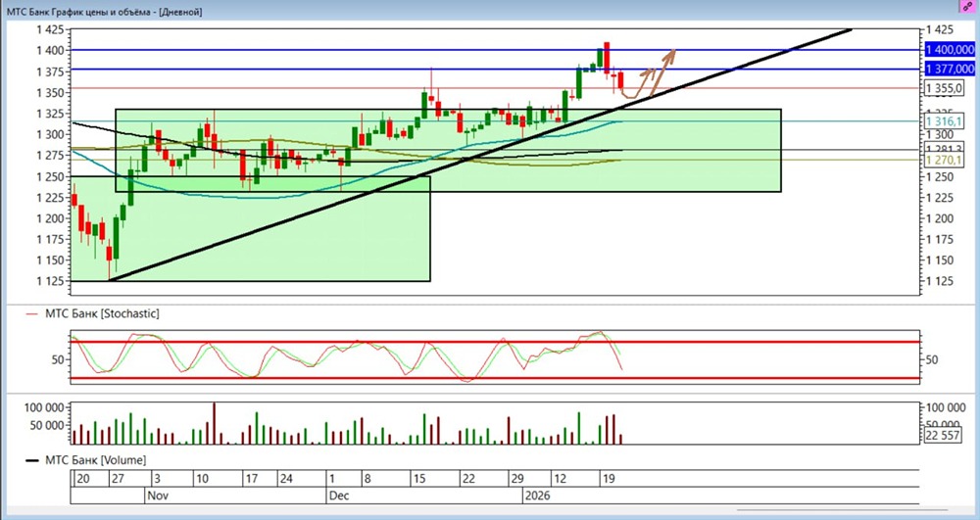The image size is (980, 520).
Task: Click date 27 on the time axis
Action: [117, 479]
